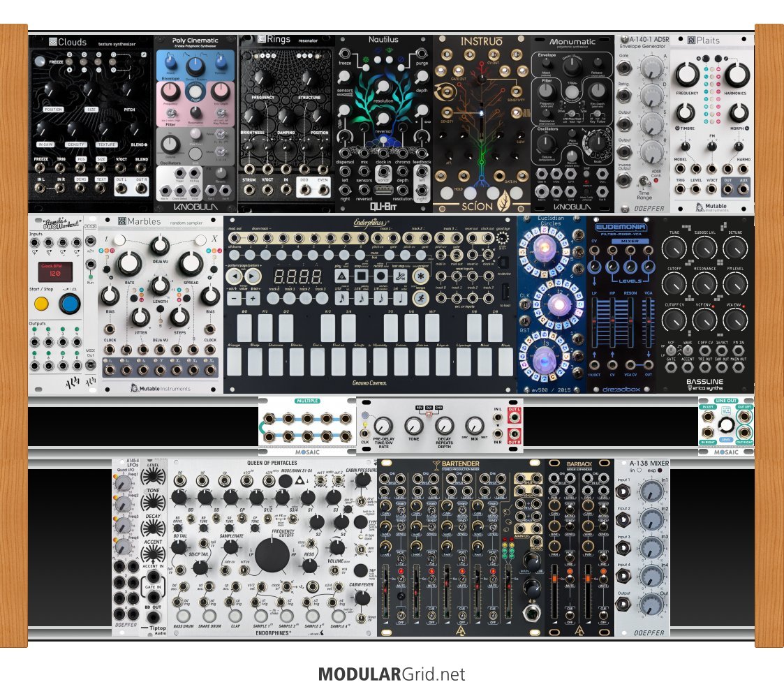
Task: Click the TAP button on Queen of Pentacles
Action: [x=360, y=570]
